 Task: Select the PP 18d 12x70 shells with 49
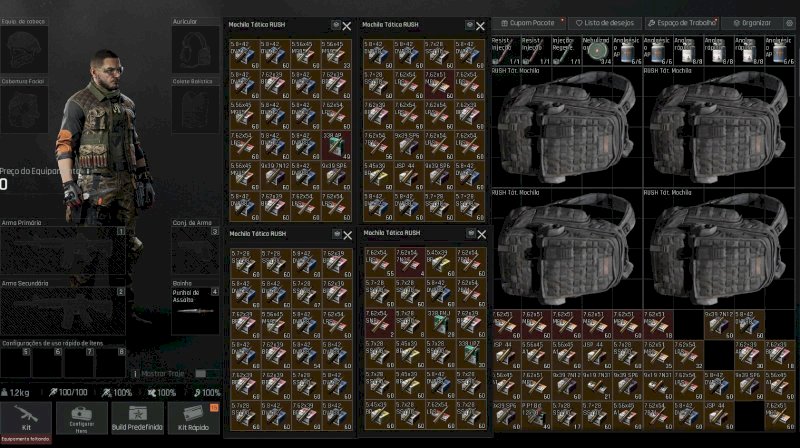point(536,416)
